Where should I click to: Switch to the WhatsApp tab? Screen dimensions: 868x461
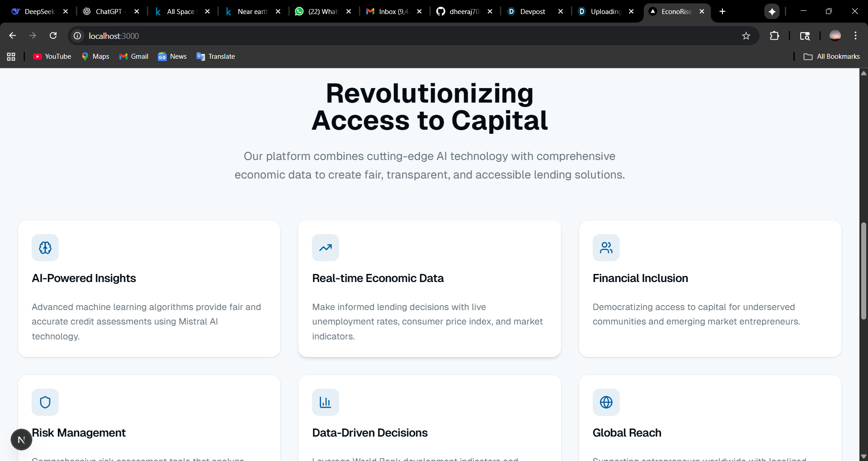tap(316, 11)
